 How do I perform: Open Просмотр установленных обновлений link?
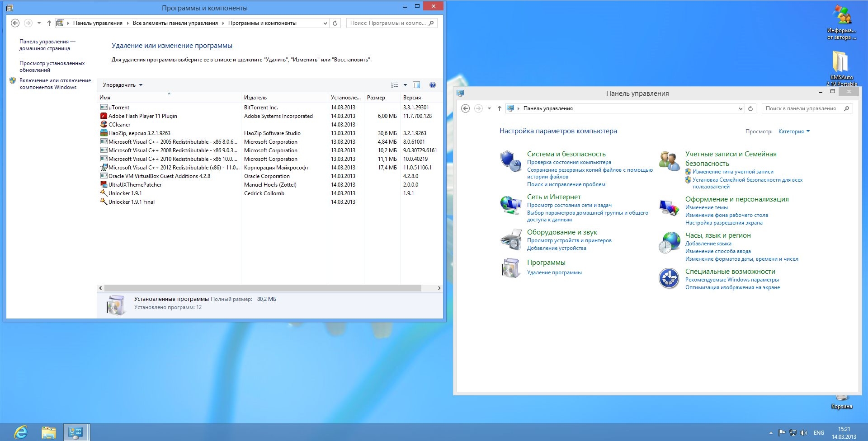(x=52, y=67)
